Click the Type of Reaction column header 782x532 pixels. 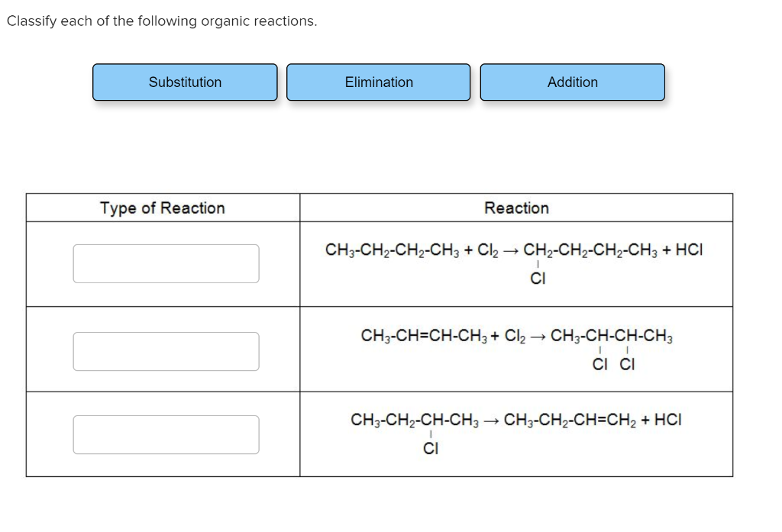click(162, 208)
